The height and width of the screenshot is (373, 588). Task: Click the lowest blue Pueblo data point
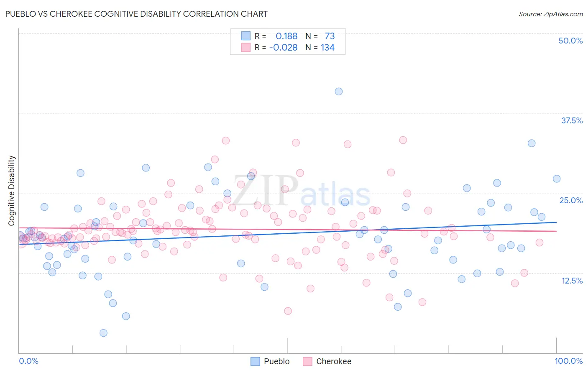click(x=103, y=333)
